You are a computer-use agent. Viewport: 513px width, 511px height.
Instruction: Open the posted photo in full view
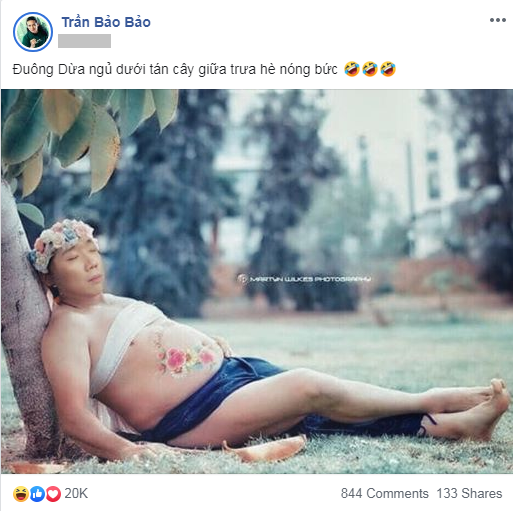257,281
